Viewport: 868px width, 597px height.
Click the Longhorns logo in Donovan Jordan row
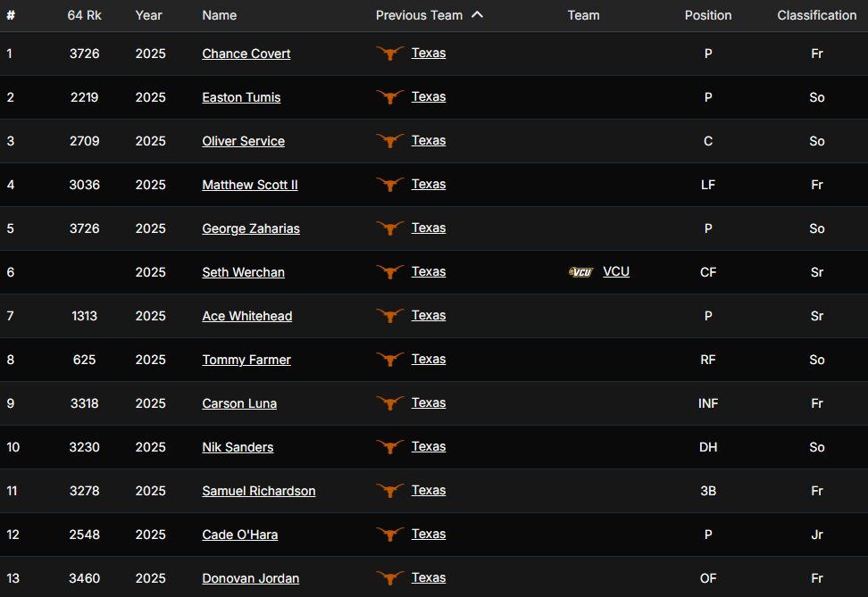(x=389, y=577)
